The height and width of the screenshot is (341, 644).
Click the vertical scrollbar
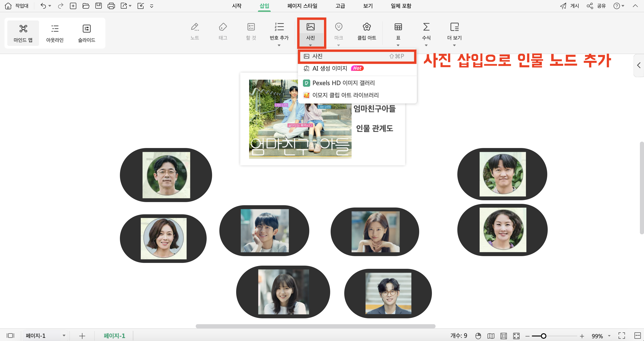point(642,188)
